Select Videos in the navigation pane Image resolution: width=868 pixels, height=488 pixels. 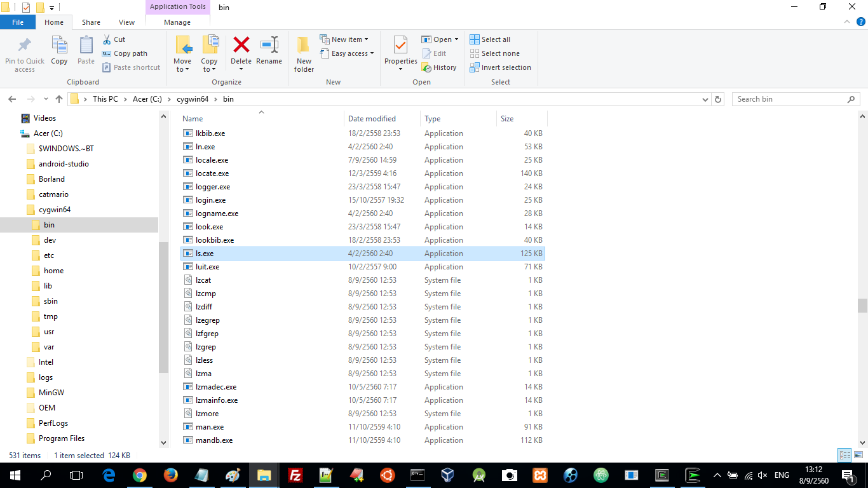pos(44,118)
